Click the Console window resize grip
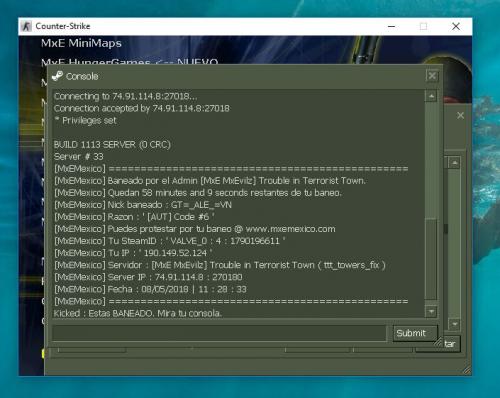Image resolution: width=500 pixels, height=398 pixels. (x=438, y=342)
